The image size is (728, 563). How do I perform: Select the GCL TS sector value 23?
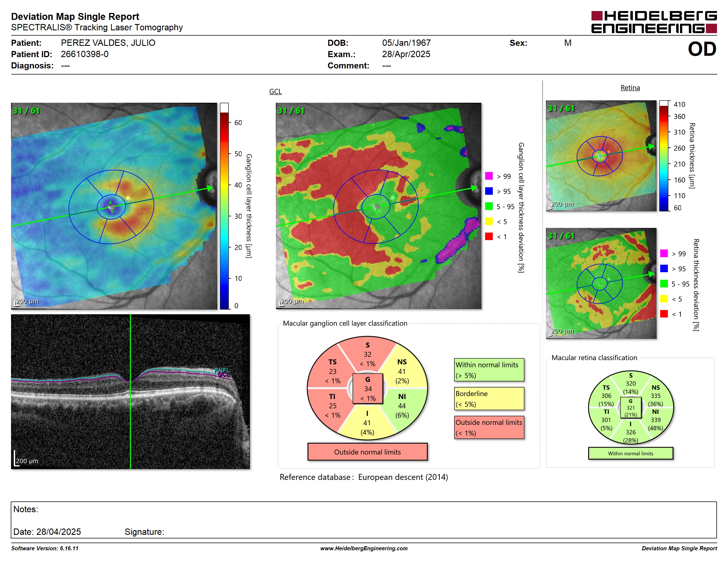333,371
